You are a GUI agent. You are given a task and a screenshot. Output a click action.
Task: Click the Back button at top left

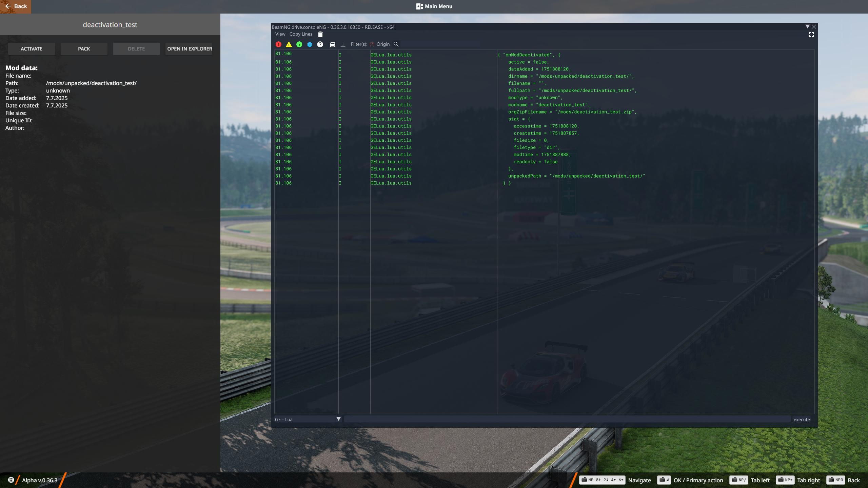(16, 6)
